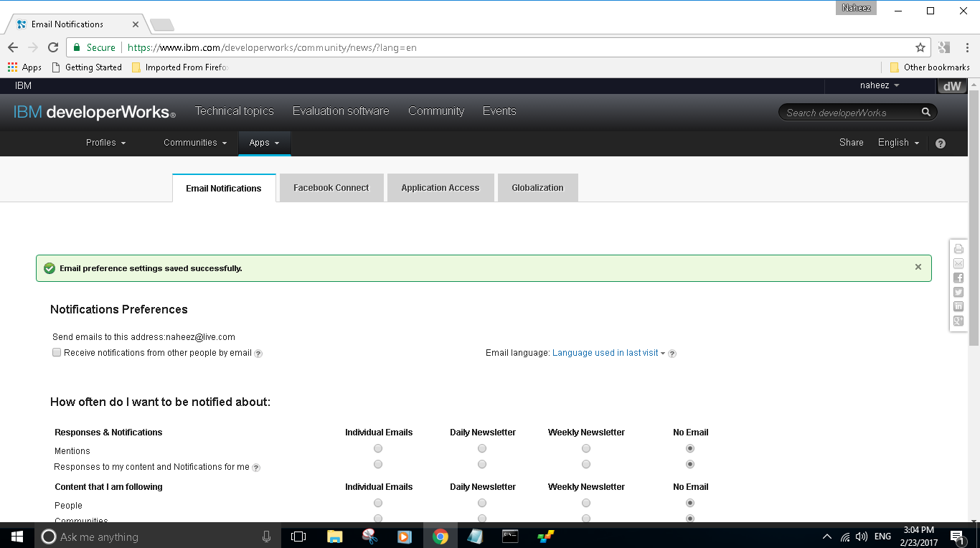Viewport: 980px width, 548px height.
Task: Switch to Globalization tab
Action: tap(538, 188)
